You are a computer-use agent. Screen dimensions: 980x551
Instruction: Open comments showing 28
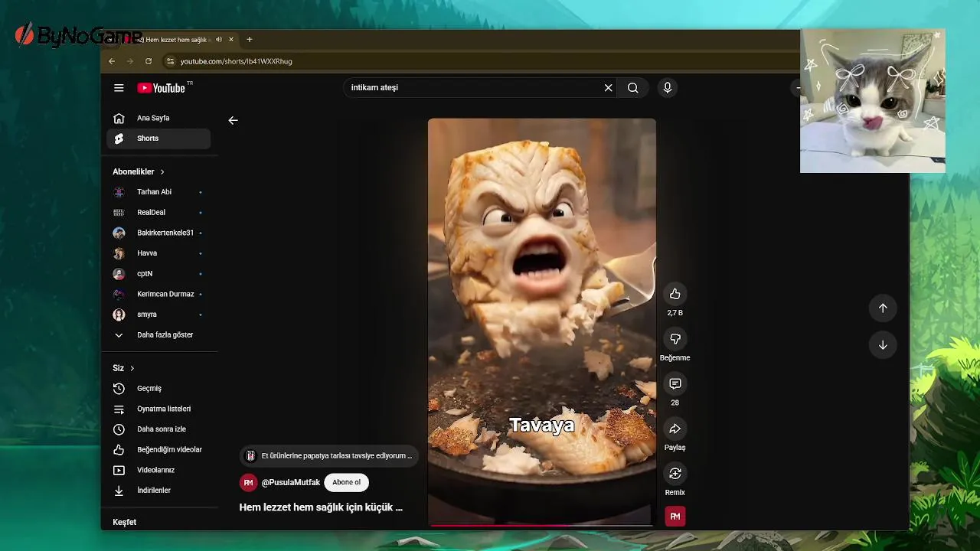coord(675,383)
